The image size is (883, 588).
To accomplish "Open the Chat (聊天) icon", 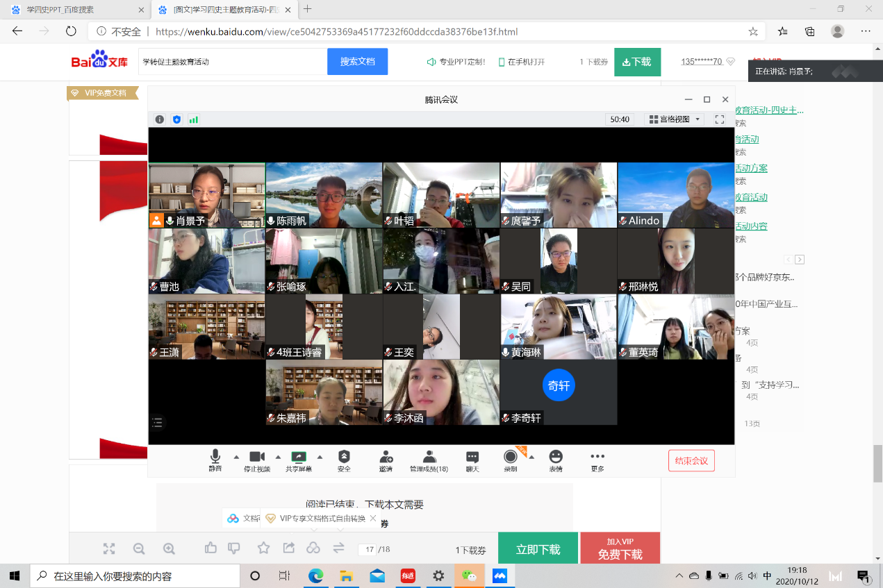I will [x=472, y=457].
